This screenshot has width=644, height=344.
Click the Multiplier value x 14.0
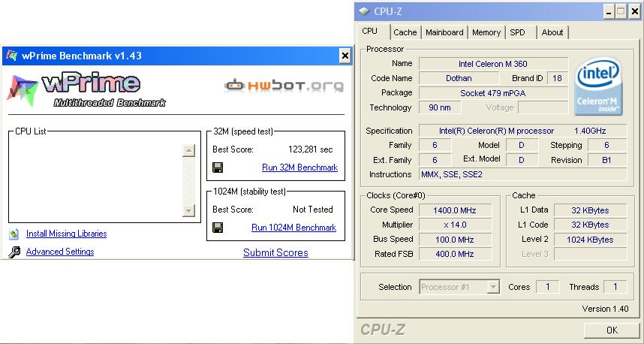tap(455, 225)
